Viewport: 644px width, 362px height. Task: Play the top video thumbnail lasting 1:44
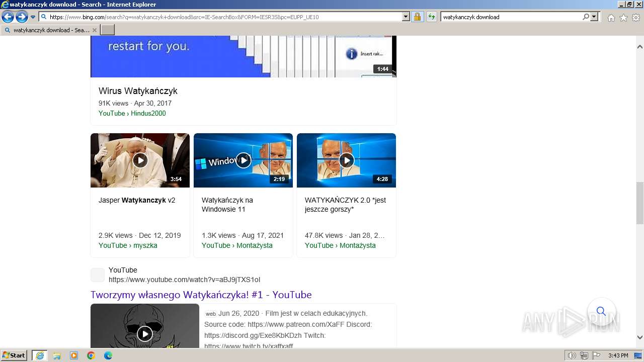(x=244, y=56)
